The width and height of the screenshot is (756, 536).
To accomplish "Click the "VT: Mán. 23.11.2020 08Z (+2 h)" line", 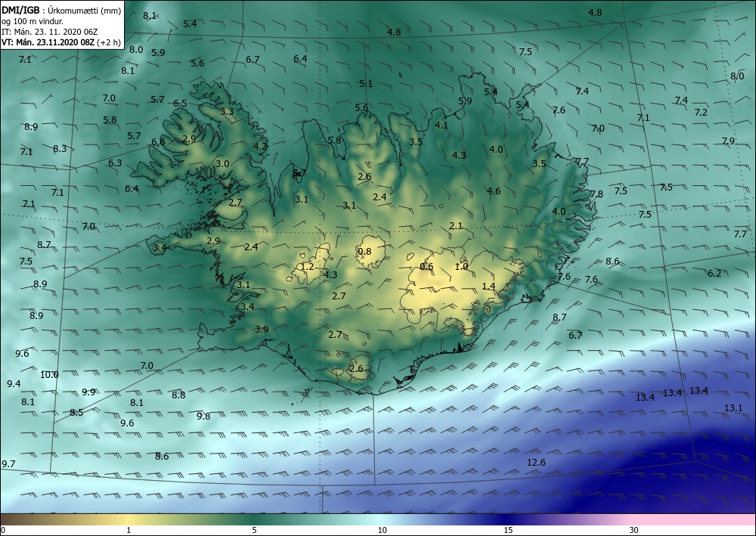I will [x=61, y=42].
